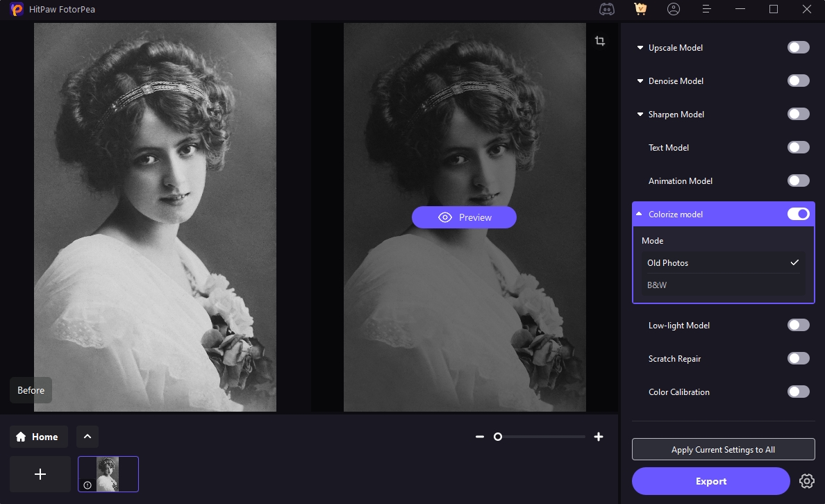
Task: Enable the Low-light Model toggle
Action: point(798,325)
